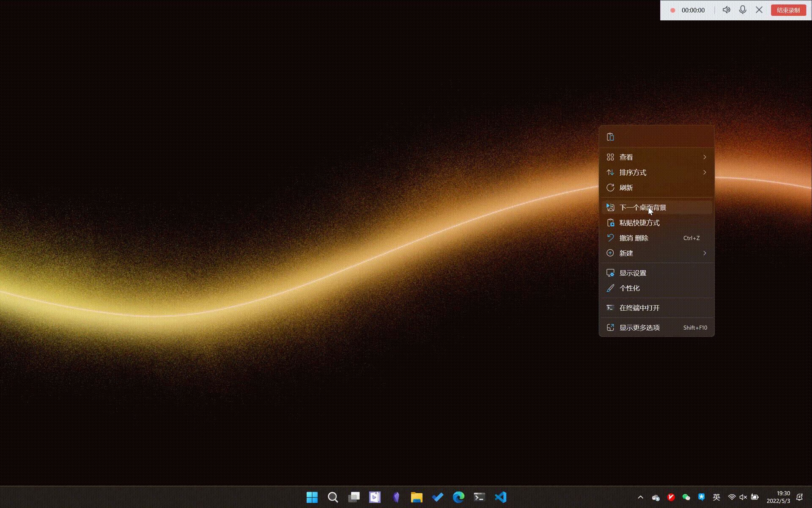The width and height of the screenshot is (812, 508).
Task: Toggle recorder microphone input
Action: [x=743, y=10]
